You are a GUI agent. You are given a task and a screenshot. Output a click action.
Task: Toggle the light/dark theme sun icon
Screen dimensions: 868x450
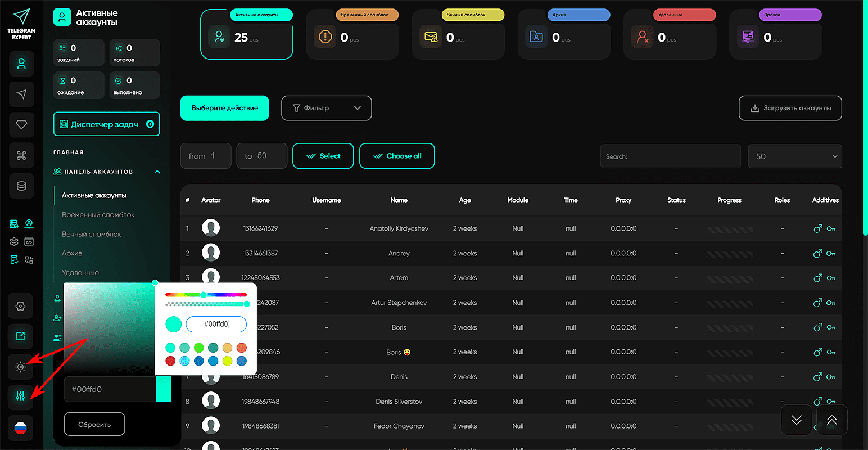[21, 367]
